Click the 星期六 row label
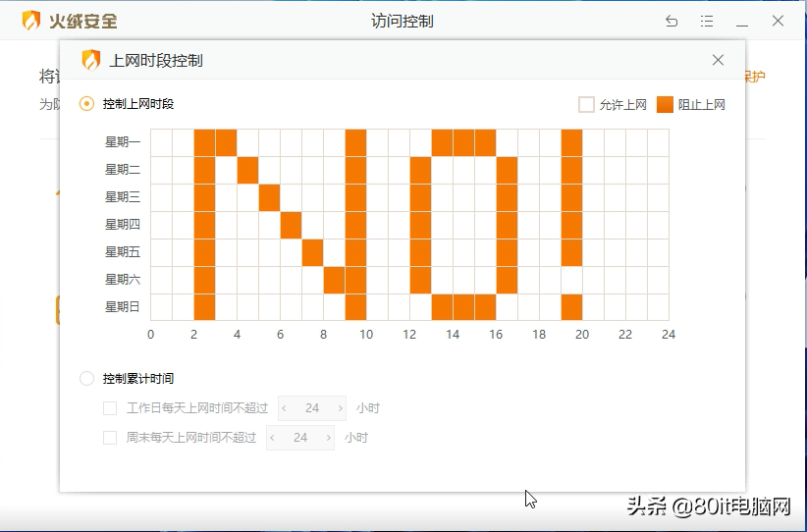Screen dimensions: 807x532 [123, 280]
